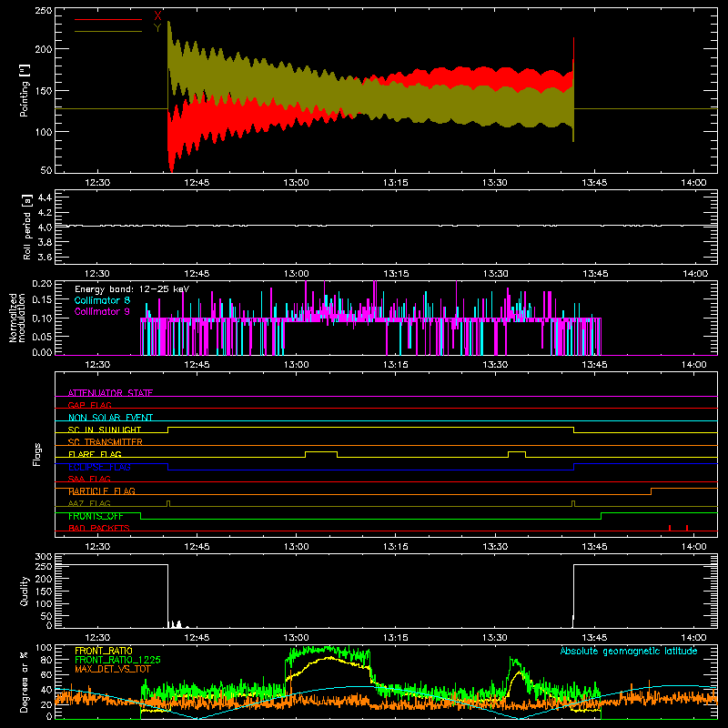728x728 pixels.
Task: Click the Flags panel axis title
Action: (36, 454)
